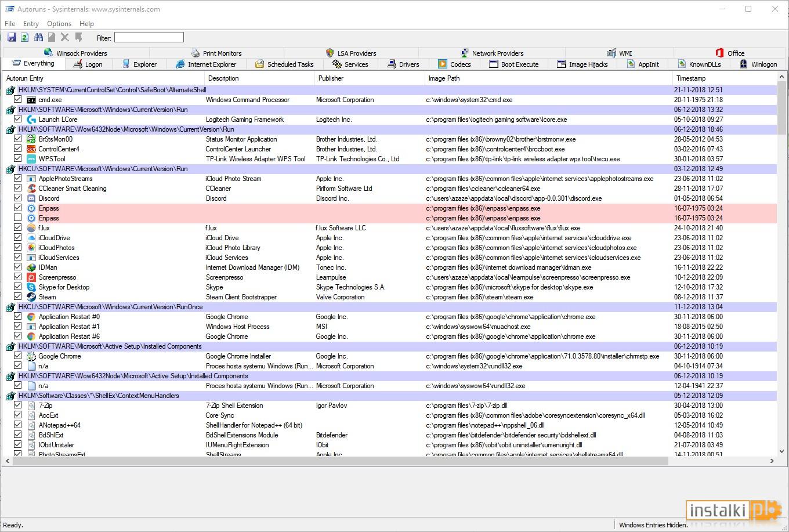The width and height of the screenshot is (789, 532).
Task: Select the Drivers tab
Action: click(403, 64)
